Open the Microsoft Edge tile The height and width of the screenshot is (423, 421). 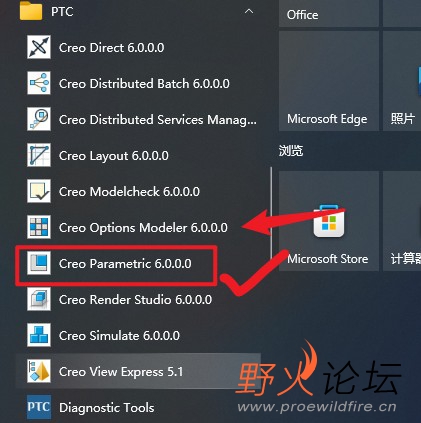click(329, 81)
